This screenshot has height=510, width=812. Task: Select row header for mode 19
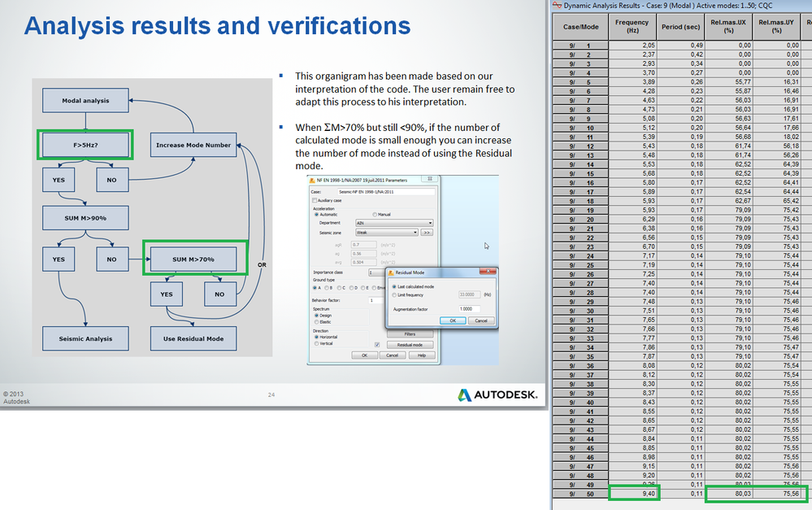580,210
